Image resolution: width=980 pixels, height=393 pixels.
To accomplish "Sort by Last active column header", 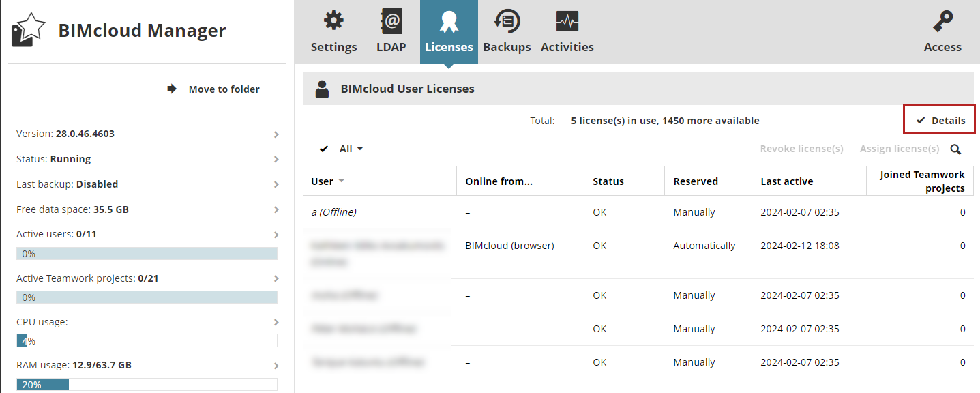I will pos(786,181).
